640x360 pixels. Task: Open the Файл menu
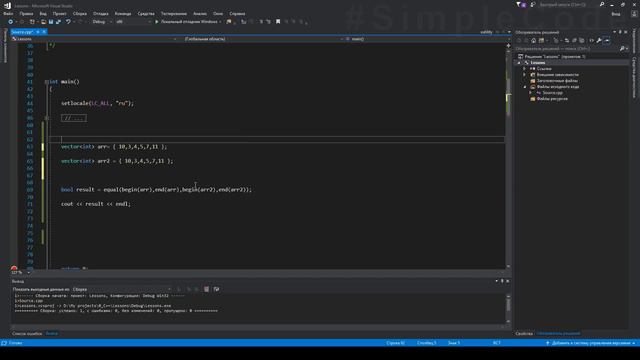8,13
